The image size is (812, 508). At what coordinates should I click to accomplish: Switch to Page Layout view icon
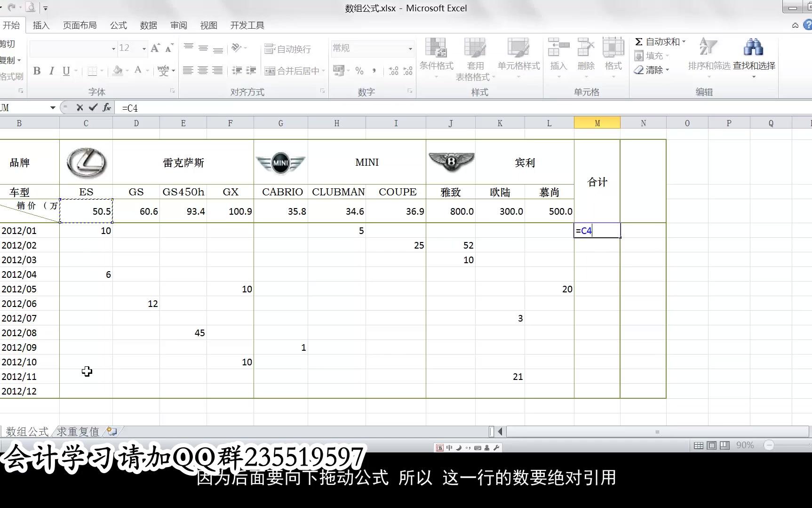tap(712, 445)
